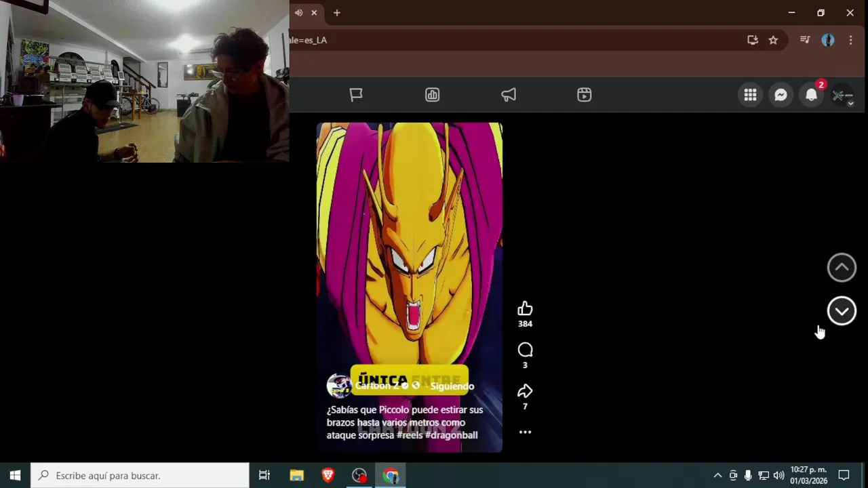Open Chrome profile avatar
The height and width of the screenshot is (488, 868).
coord(828,40)
